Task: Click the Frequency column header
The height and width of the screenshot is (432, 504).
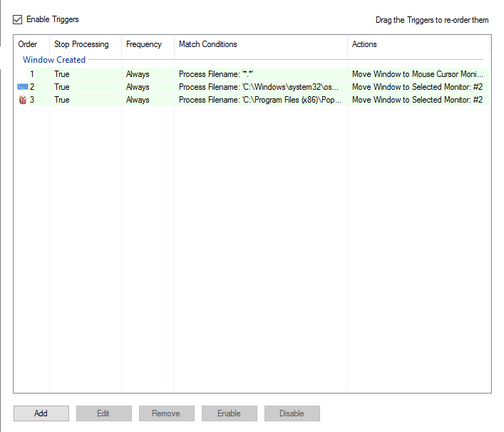Action: coord(144,44)
